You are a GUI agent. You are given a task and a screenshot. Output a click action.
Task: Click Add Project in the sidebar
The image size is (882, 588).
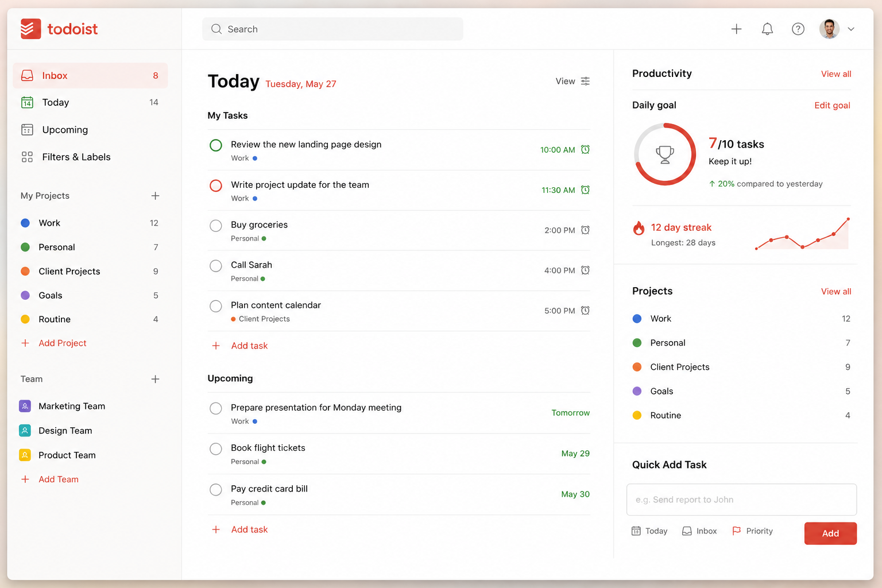54,343
